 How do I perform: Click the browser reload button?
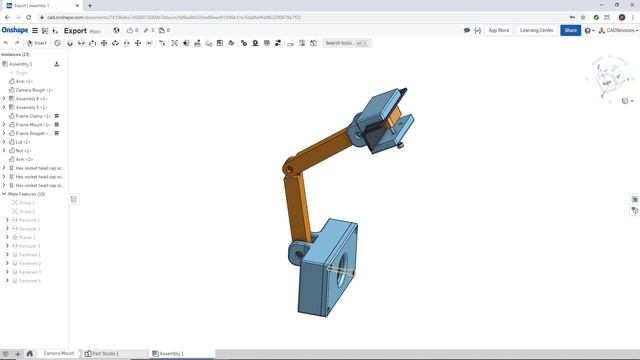(x=29, y=17)
